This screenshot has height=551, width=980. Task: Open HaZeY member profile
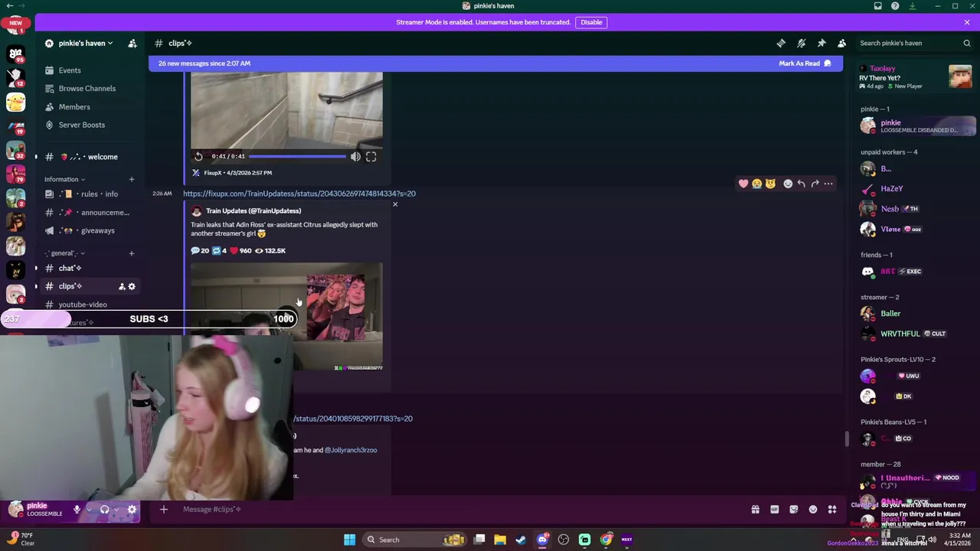pos(916,188)
